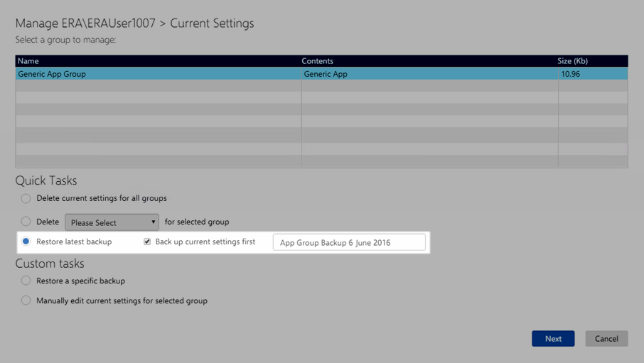Choose the Restore a specific backup radio
The height and width of the screenshot is (363, 644).
tap(26, 281)
